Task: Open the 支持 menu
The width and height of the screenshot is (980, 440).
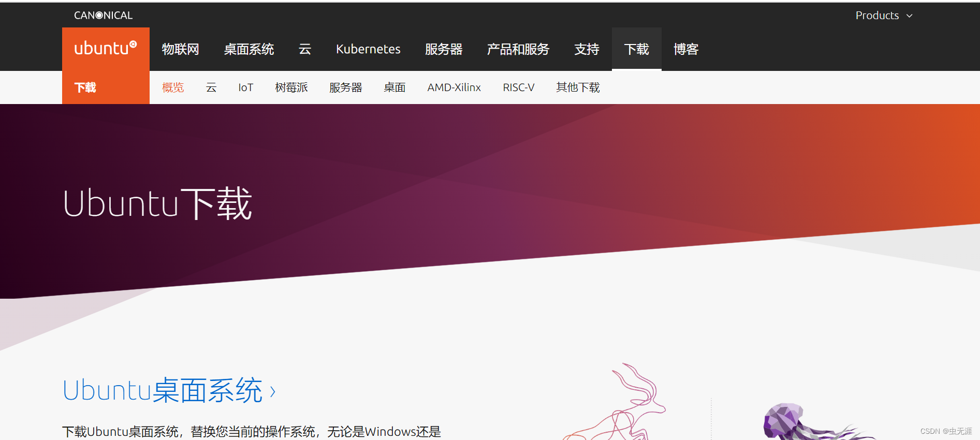Action: point(587,49)
